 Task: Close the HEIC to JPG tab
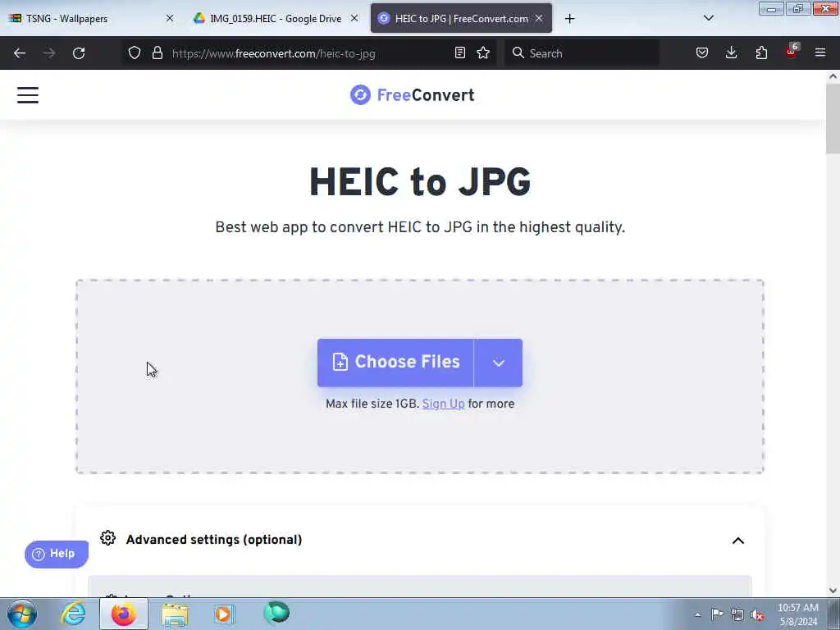[x=539, y=18]
